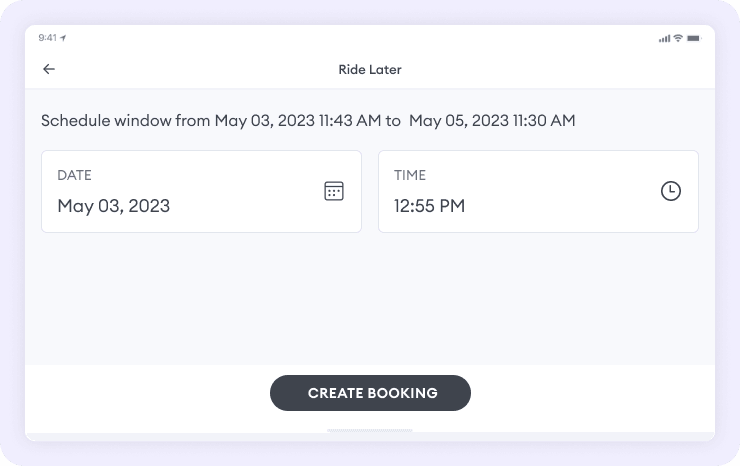
Task: Tap the battery icon in status bar
Action: pyautogui.click(x=694, y=38)
